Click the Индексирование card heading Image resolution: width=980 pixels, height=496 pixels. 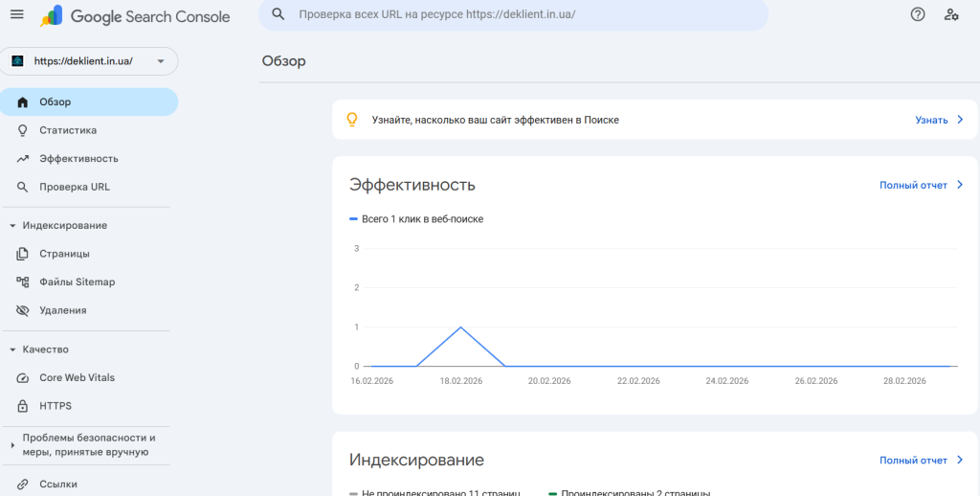pyautogui.click(x=416, y=461)
